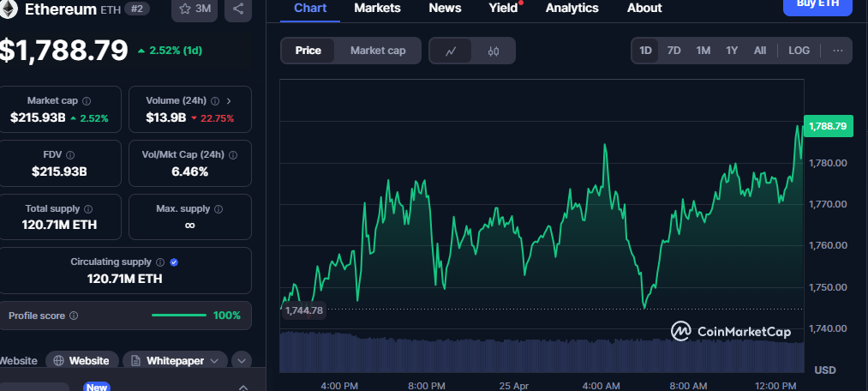
Task: Switch to the Markets tab
Action: click(378, 8)
